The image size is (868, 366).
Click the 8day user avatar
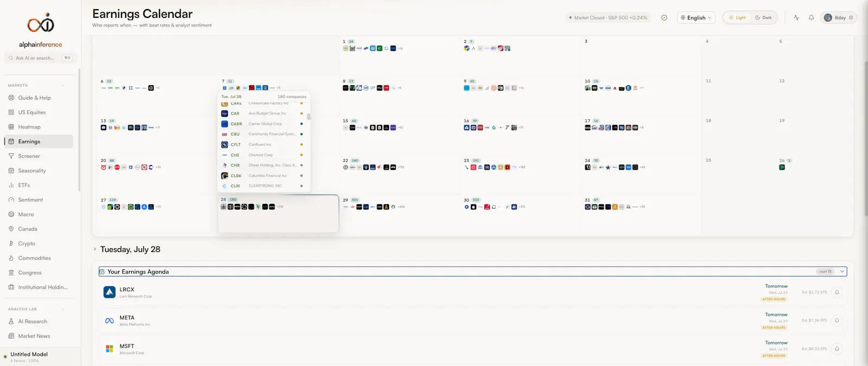click(828, 17)
